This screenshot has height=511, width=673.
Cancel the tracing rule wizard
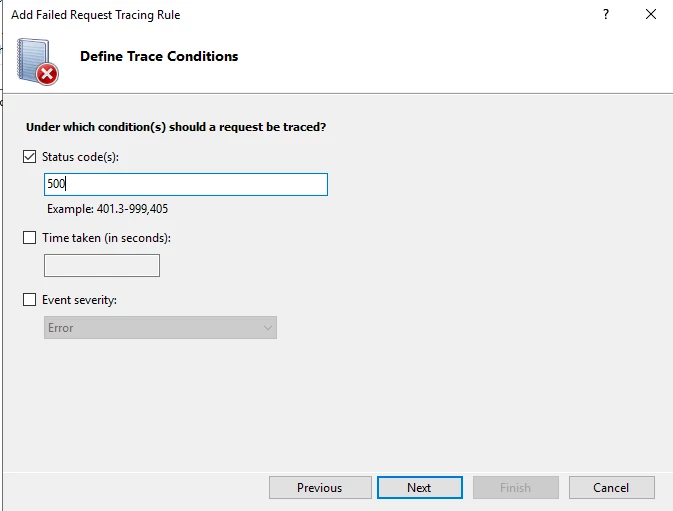pyautogui.click(x=612, y=487)
